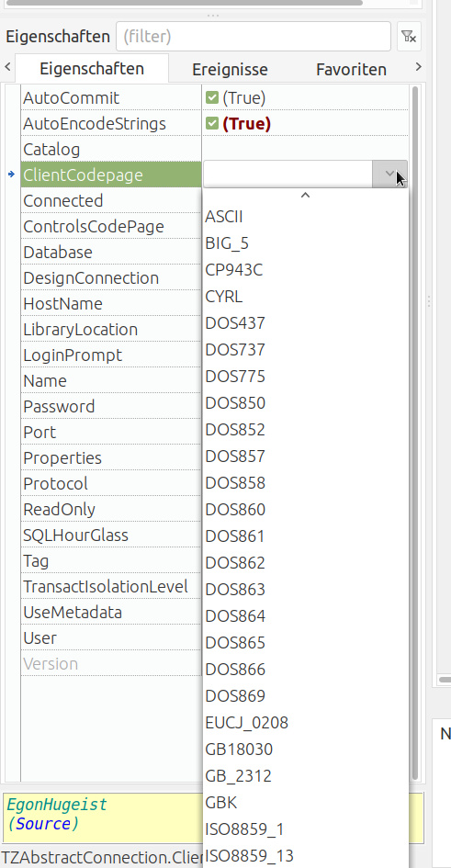Toggle the AutoCommit checkbox
Screen dimensions: 451x868
212,98
